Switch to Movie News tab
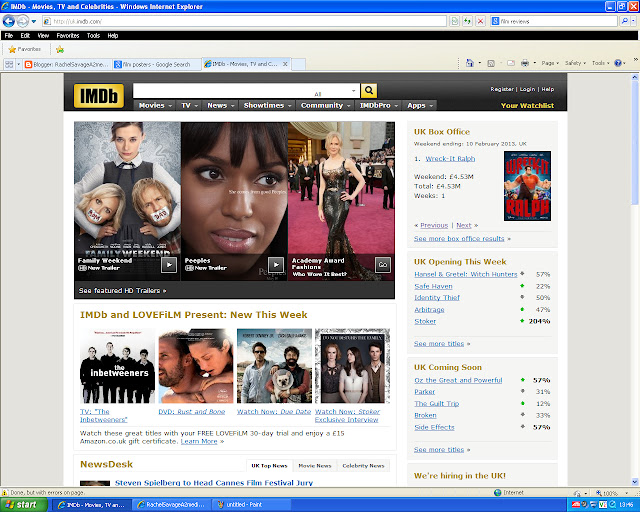Viewport: 640px width, 512px height. [315, 465]
